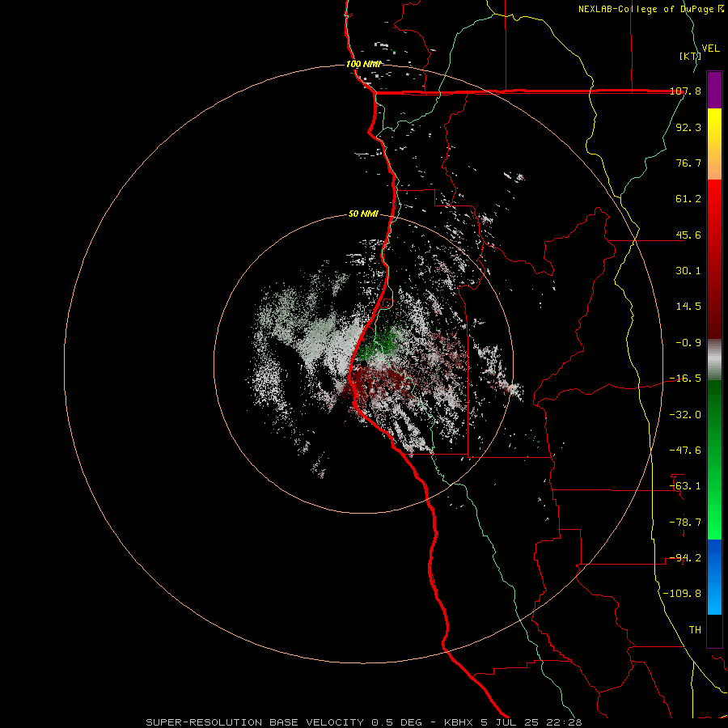The width and height of the screenshot is (728, 728).
Task: Click the 107.8 value on velocity scale
Action: (686, 91)
